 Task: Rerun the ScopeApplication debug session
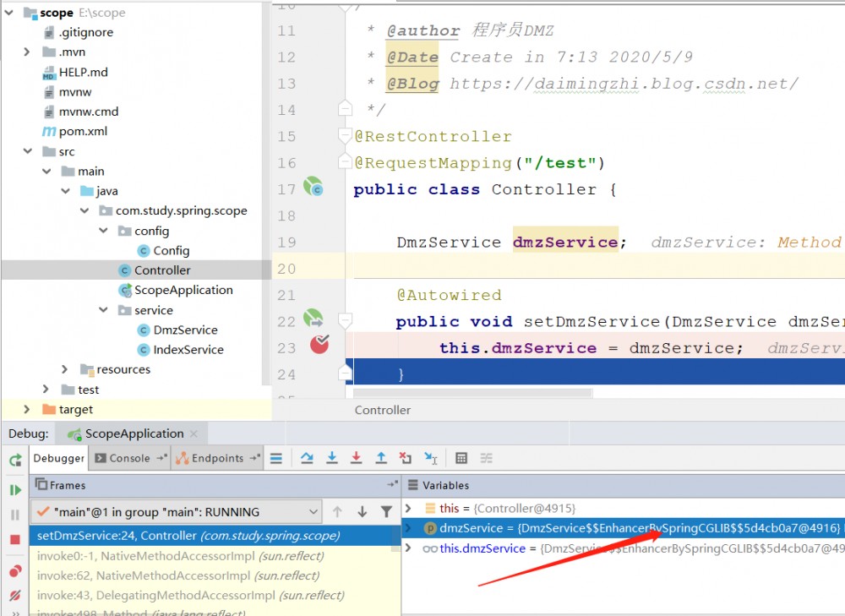14,459
